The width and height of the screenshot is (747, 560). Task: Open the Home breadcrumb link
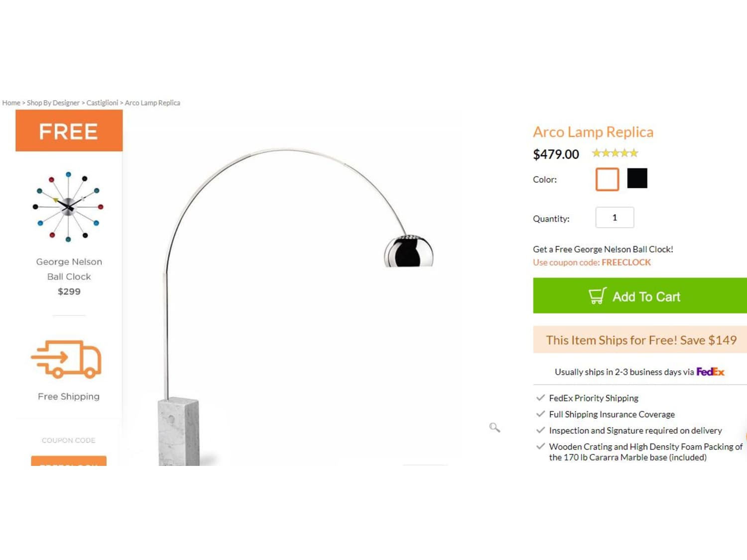point(11,103)
